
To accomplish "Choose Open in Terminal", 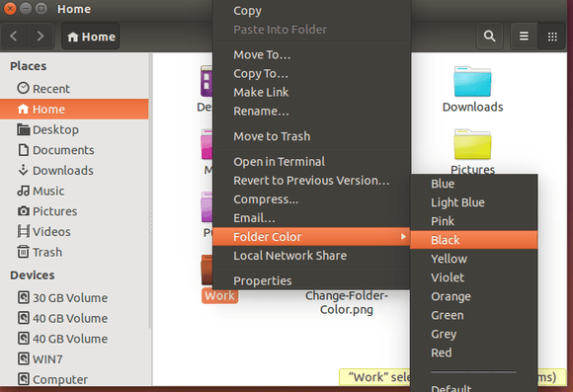I will pyautogui.click(x=311, y=162).
